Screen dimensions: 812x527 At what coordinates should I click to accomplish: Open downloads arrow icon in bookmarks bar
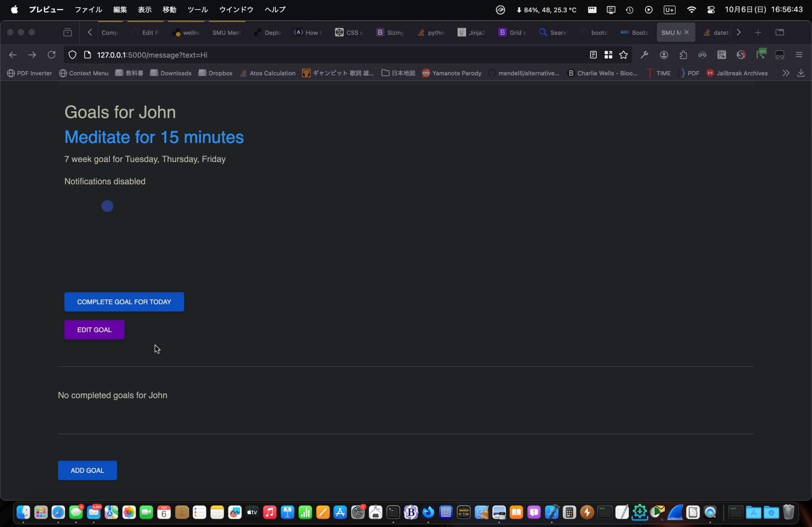click(x=801, y=73)
